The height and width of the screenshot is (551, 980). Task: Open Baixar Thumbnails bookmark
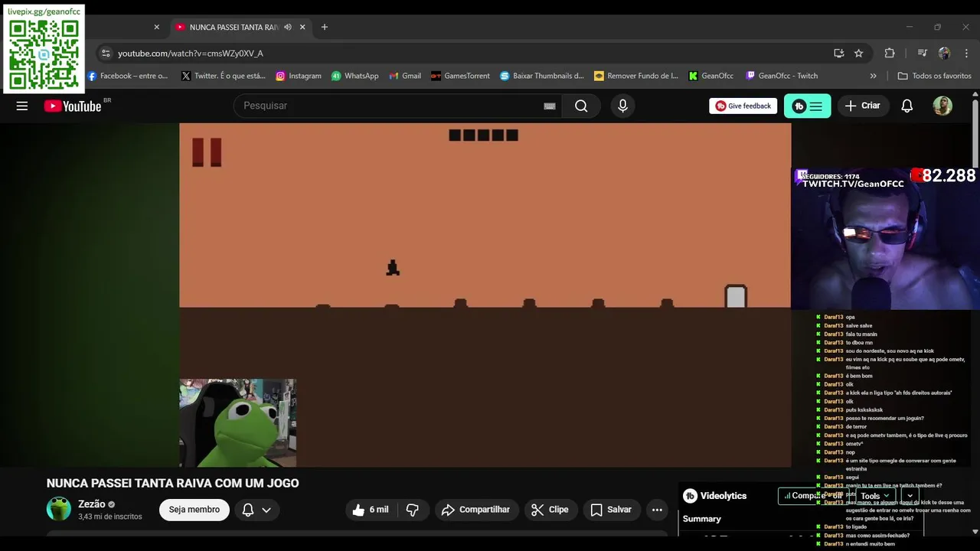tap(542, 76)
